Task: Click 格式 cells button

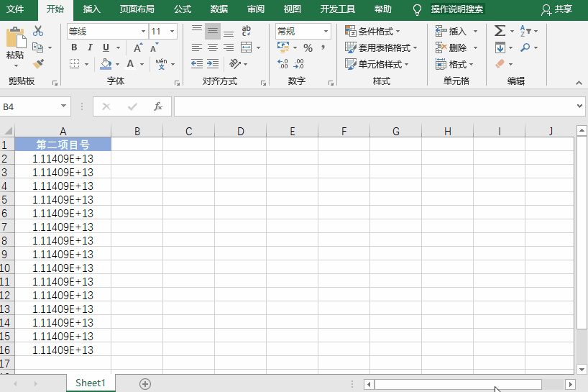Action: 454,64
